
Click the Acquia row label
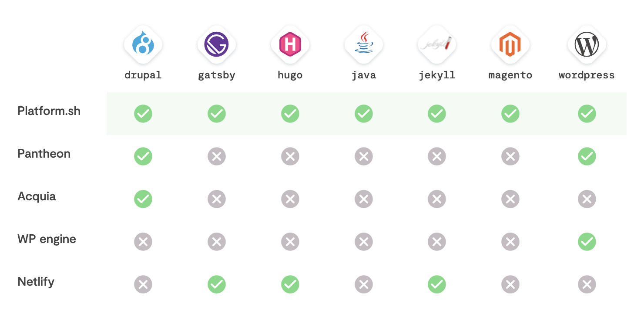37,197
